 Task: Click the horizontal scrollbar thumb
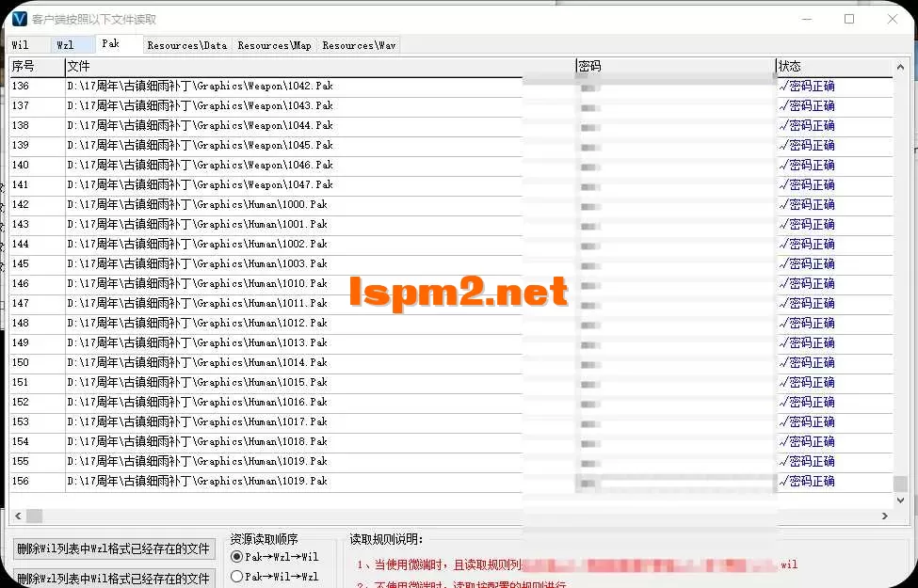click(34, 516)
